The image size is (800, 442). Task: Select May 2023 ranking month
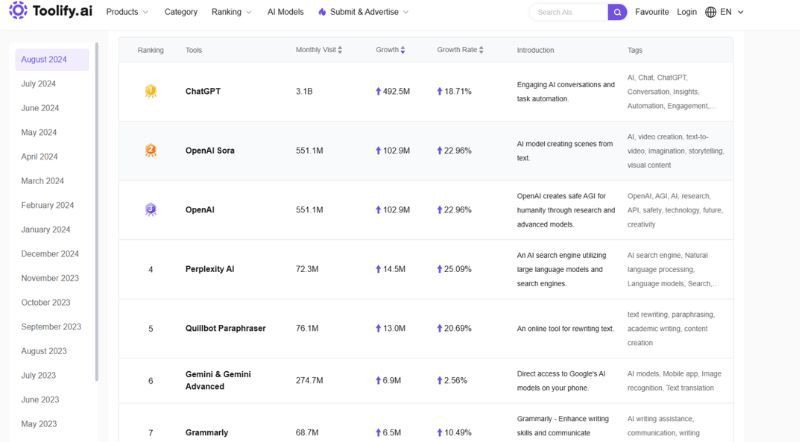pyautogui.click(x=39, y=424)
